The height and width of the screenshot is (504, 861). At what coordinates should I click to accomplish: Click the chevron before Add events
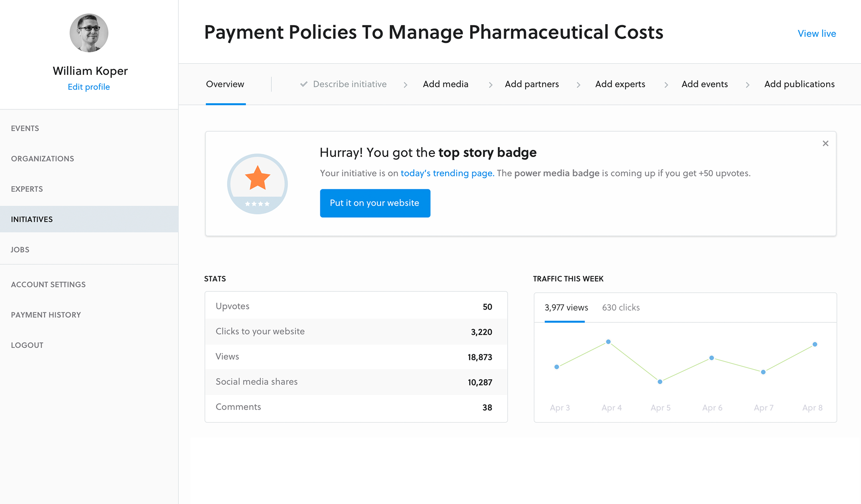pos(666,85)
